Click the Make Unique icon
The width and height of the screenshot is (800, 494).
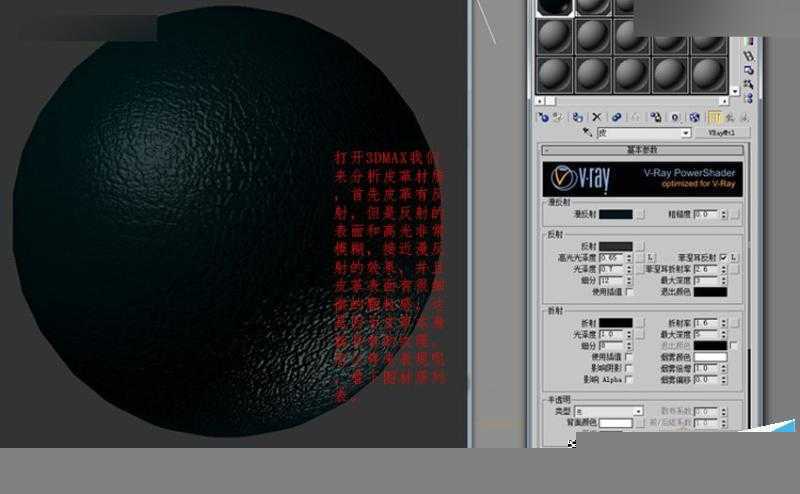636,118
